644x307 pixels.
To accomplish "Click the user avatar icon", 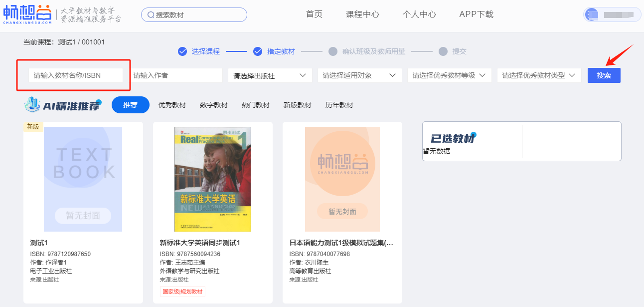I will point(592,14).
